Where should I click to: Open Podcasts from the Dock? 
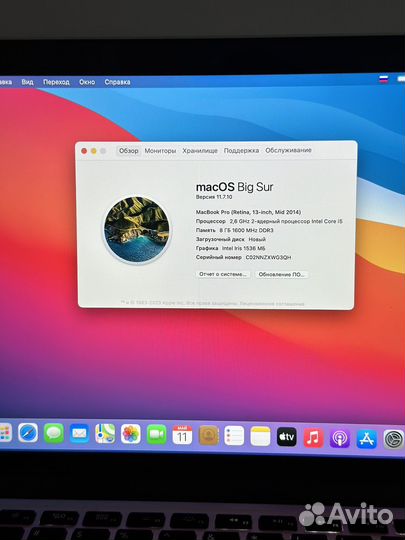[x=340, y=438]
